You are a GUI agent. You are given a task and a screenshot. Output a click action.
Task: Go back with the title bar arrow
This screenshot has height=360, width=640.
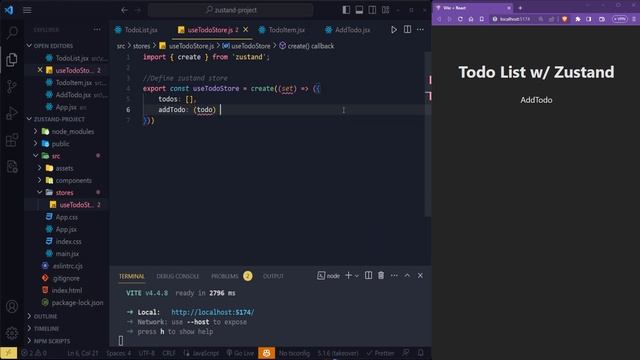click(124, 10)
